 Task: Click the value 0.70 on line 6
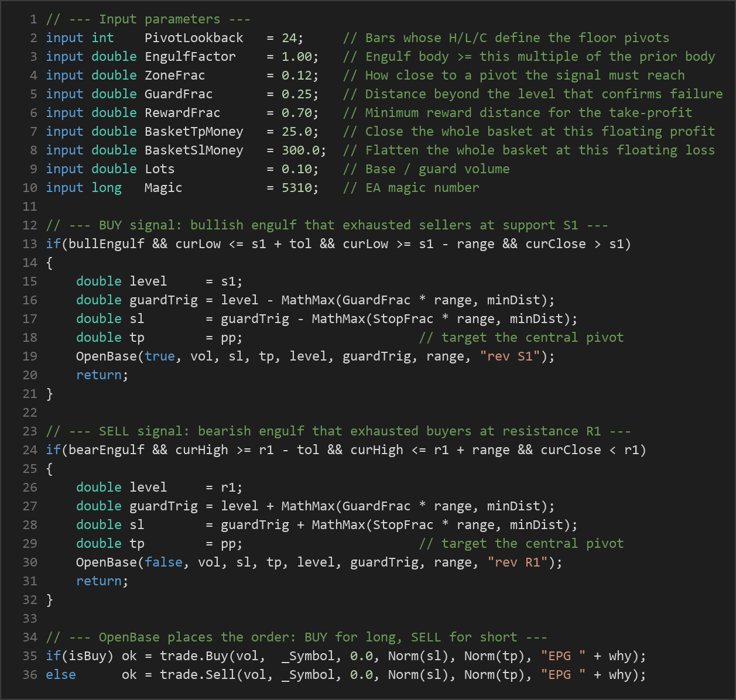click(297, 112)
